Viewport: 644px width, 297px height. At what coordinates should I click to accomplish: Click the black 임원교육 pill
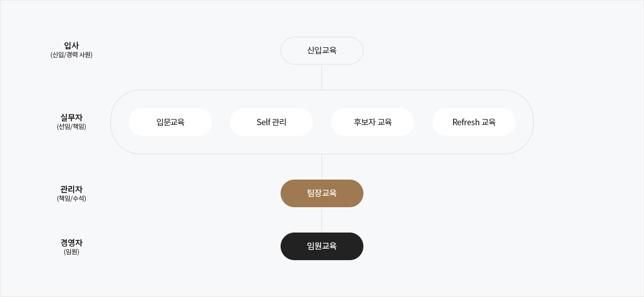[x=322, y=246]
